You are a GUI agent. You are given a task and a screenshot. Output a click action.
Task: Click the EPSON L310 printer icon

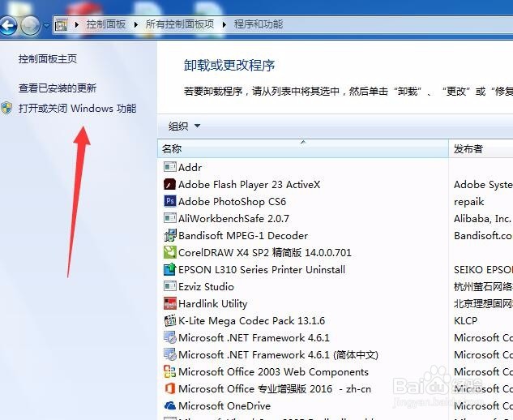coord(170,269)
